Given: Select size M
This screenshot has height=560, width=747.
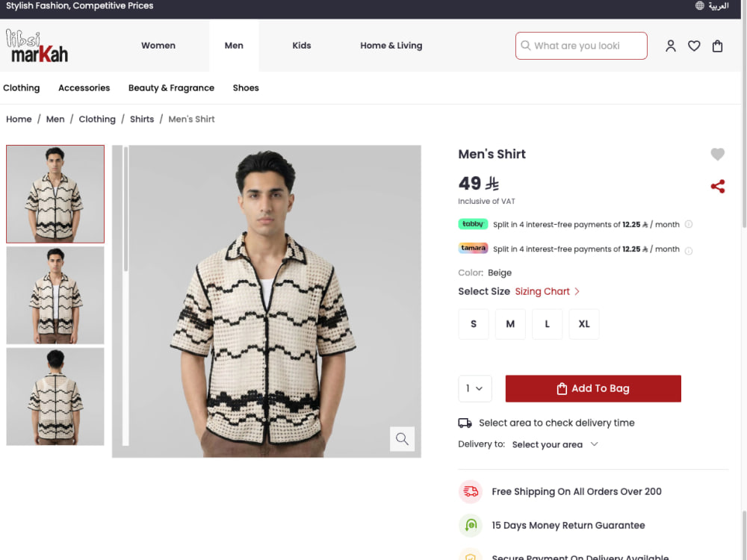Looking at the screenshot, I should click(x=510, y=324).
